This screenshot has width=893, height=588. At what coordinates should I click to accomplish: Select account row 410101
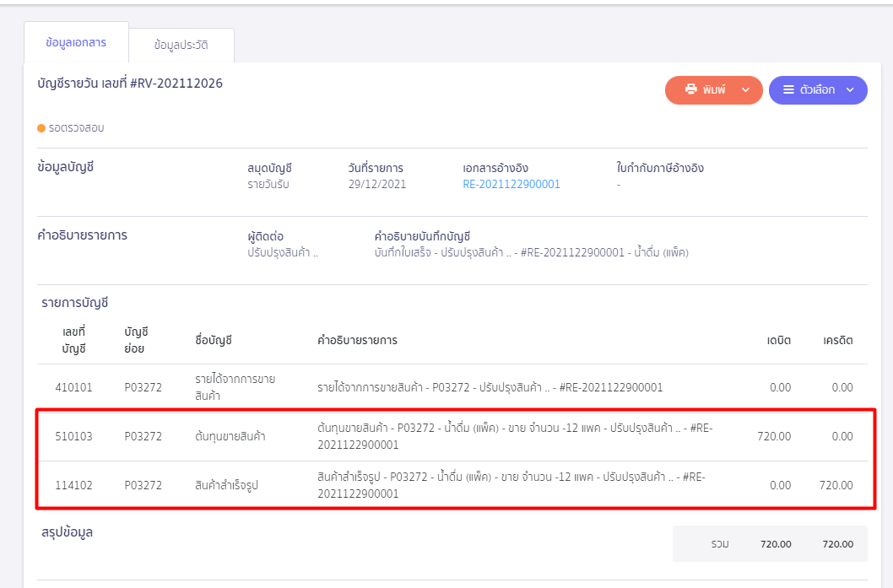click(x=452, y=387)
